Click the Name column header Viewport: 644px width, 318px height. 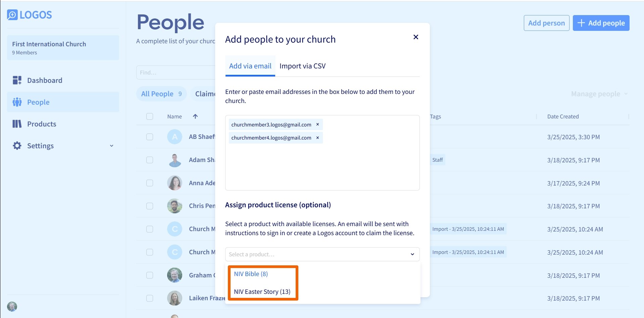175,116
